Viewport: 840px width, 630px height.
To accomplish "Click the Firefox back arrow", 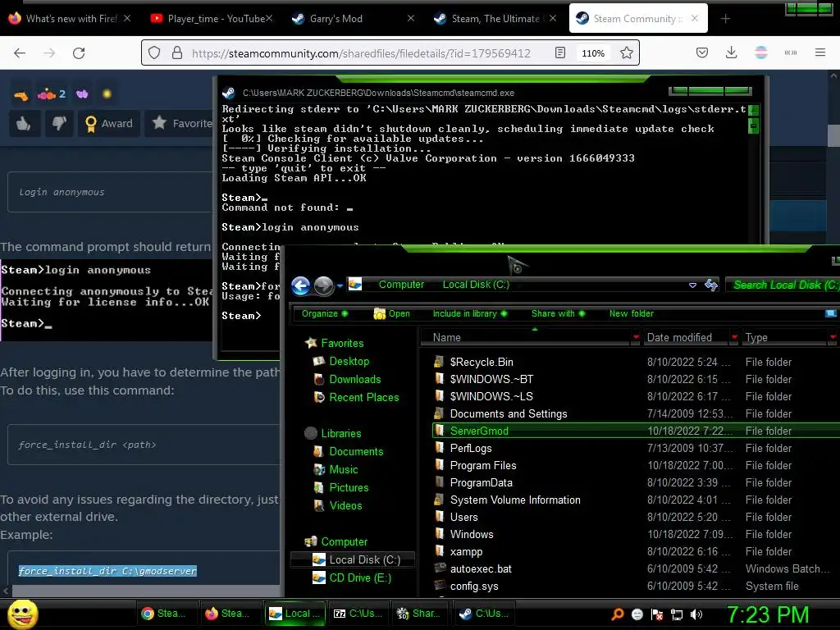I will (x=20, y=52).
